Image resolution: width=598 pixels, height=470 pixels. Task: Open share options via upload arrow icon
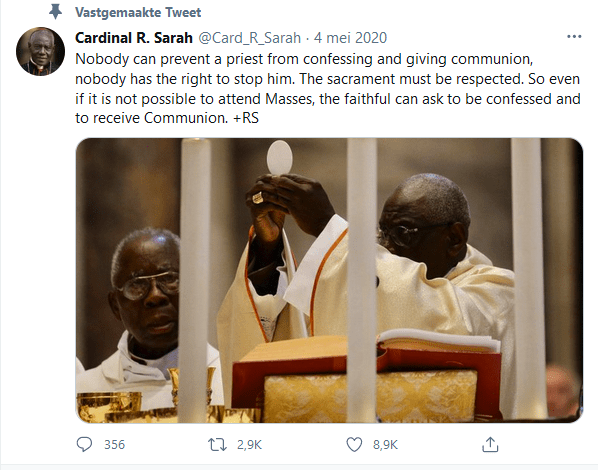(490, 444)
